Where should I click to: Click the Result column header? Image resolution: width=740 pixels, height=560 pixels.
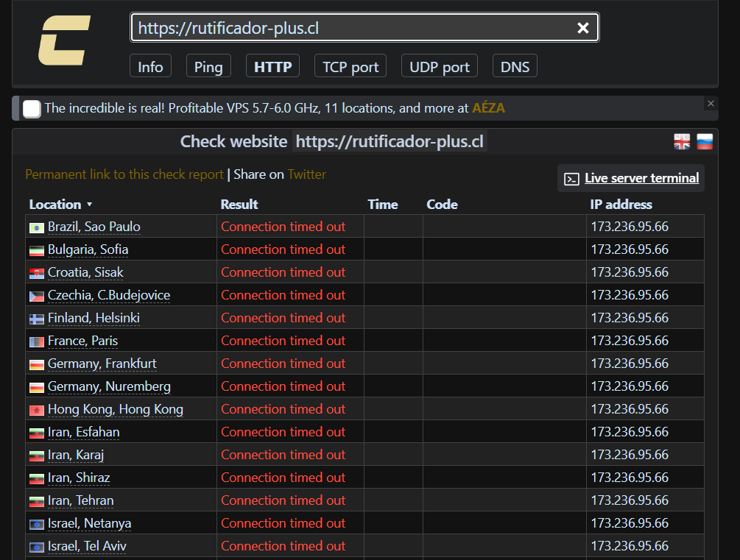pos(239,205)
